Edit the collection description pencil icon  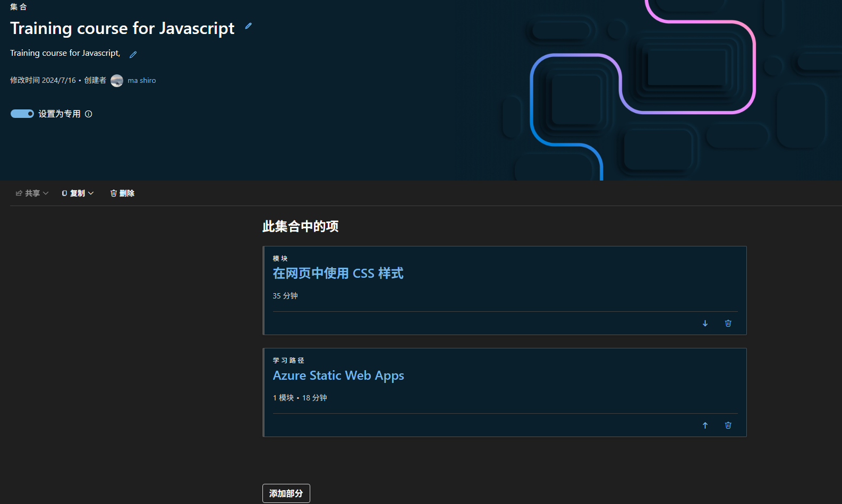(x=133, y=54)
